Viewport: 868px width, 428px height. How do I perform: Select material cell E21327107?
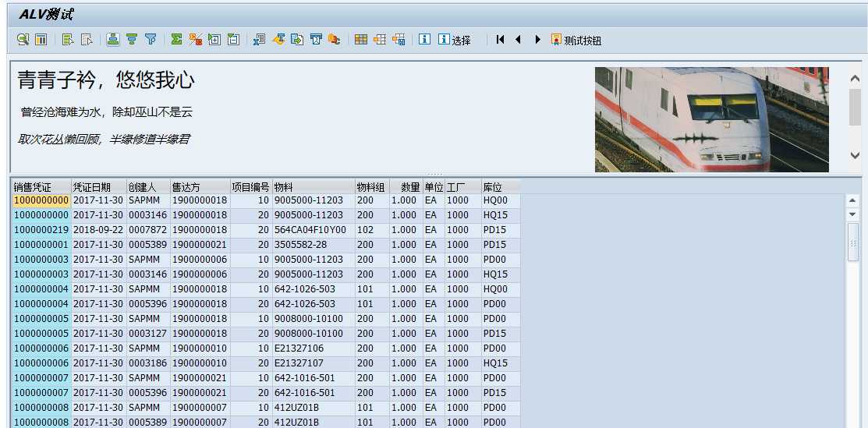coord(314,364)
